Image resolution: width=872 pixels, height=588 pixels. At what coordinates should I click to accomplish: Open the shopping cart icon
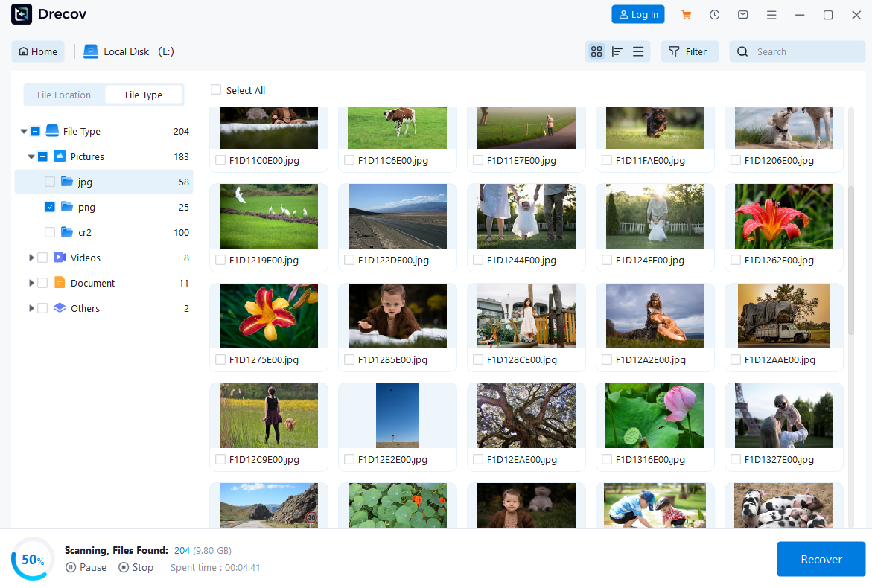pos(687,15)
